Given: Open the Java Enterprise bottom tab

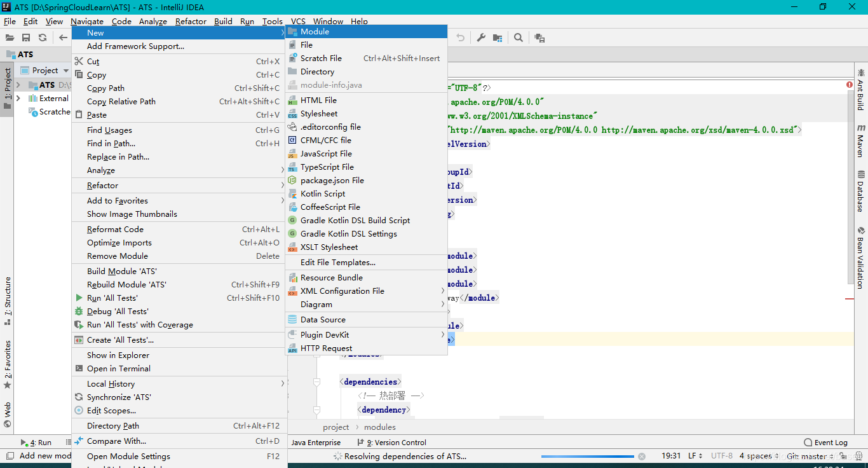Looking at the screenshot, I should [316, 443].
